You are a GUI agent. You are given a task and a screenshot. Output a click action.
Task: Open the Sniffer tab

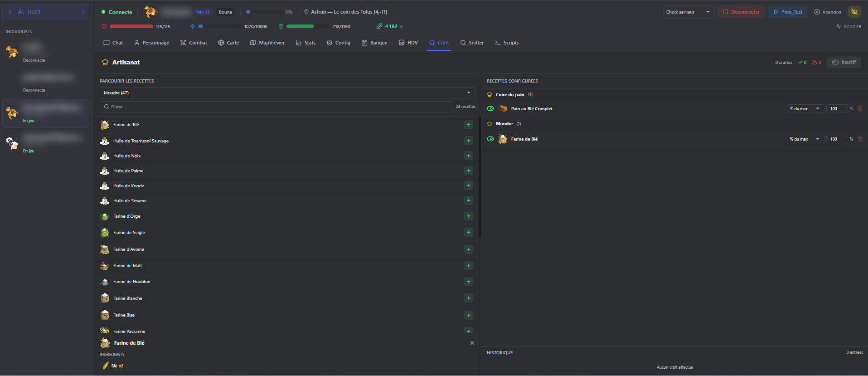(x=472, y=43)
